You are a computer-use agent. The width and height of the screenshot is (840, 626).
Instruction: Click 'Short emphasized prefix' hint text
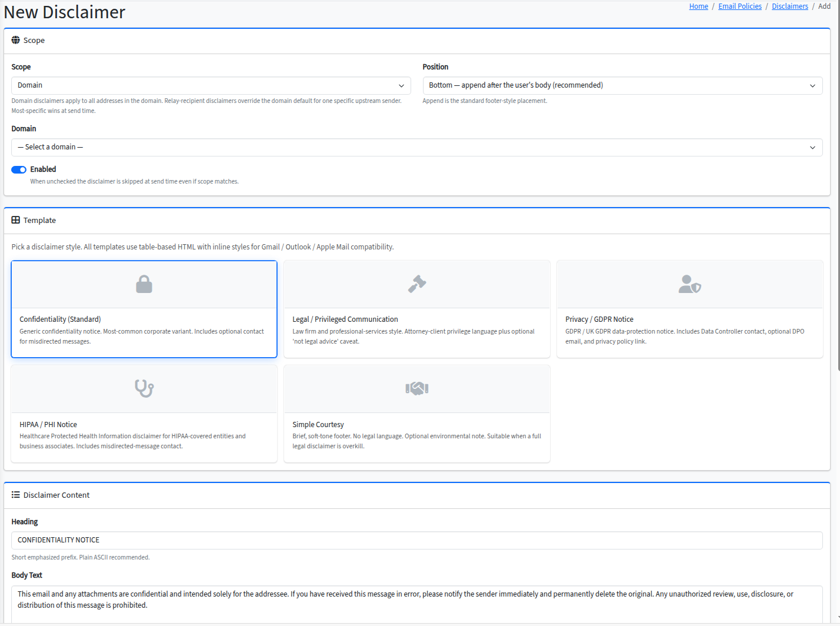coord(81,557)
